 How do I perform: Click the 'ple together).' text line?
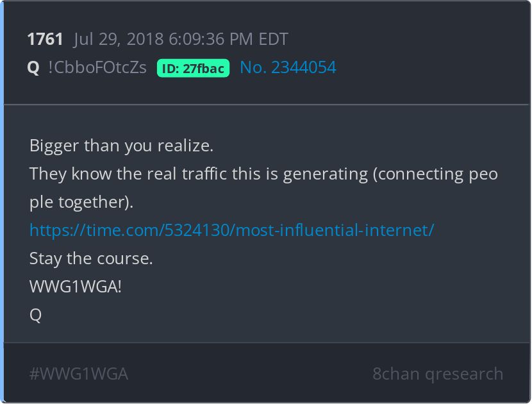(81, 202)
